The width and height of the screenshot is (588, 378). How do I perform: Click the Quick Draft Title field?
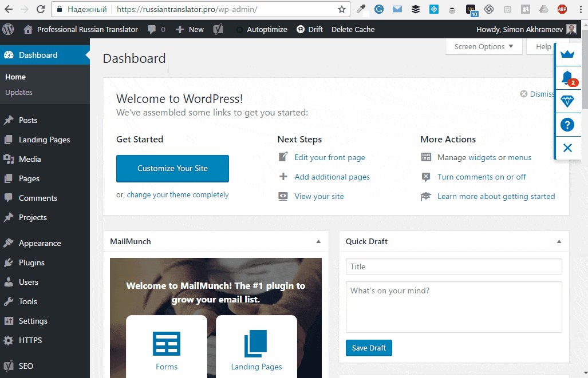click(x=454, y=266)
